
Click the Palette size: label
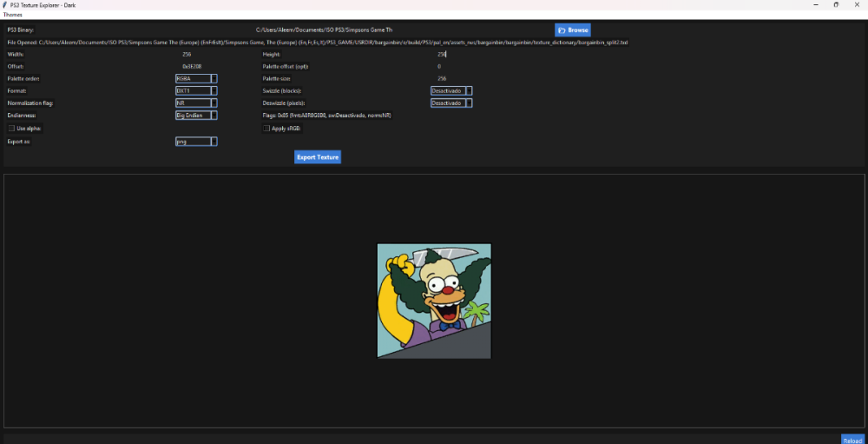pyautogui.click(x=276, y=79)
